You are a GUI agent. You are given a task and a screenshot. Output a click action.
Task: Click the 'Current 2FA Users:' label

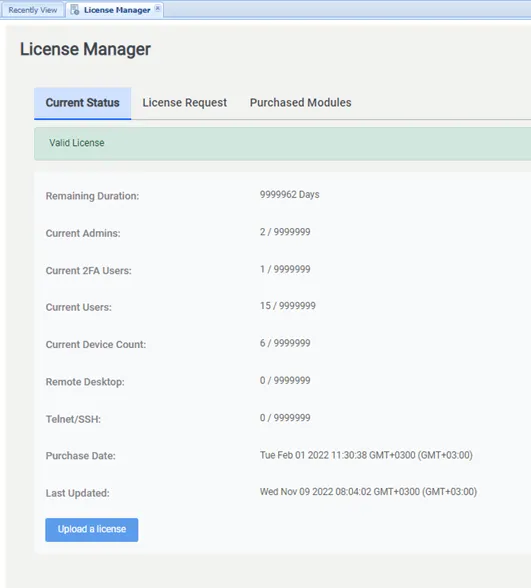click(88, 271)
